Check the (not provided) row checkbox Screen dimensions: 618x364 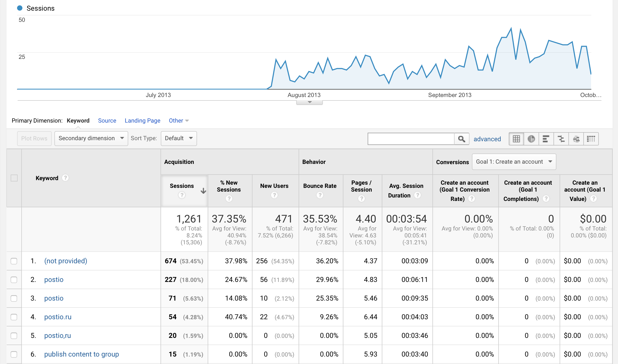[x=14, y=261]
